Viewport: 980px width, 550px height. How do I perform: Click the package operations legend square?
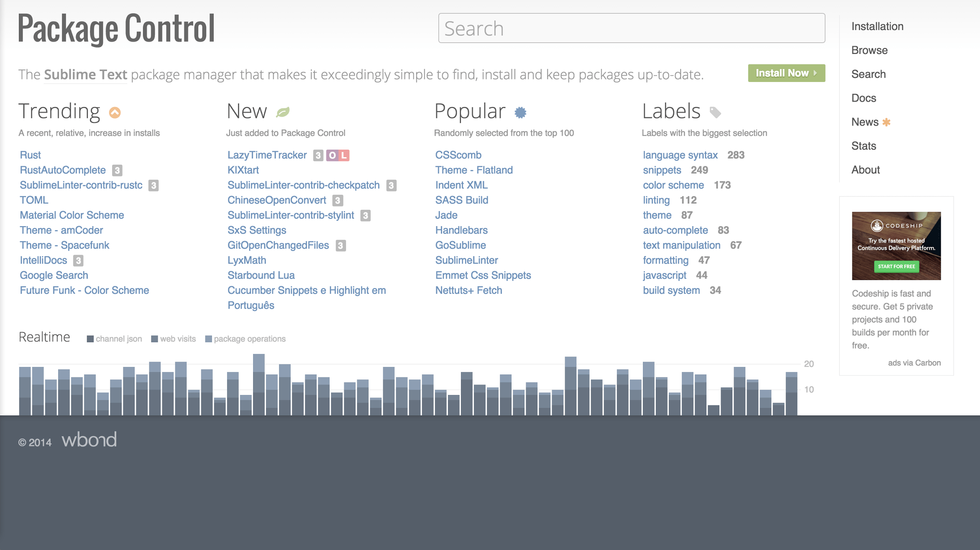coord(208,339)
